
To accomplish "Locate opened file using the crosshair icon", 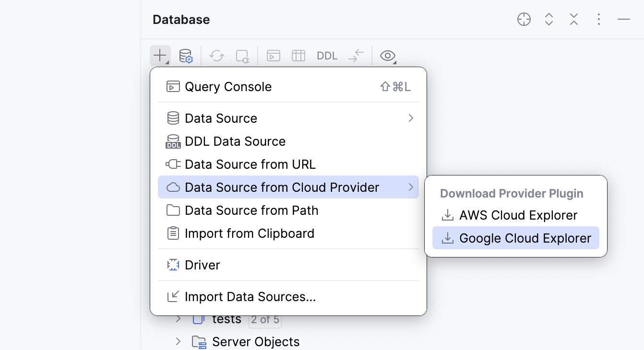I will tap(524, 19).
